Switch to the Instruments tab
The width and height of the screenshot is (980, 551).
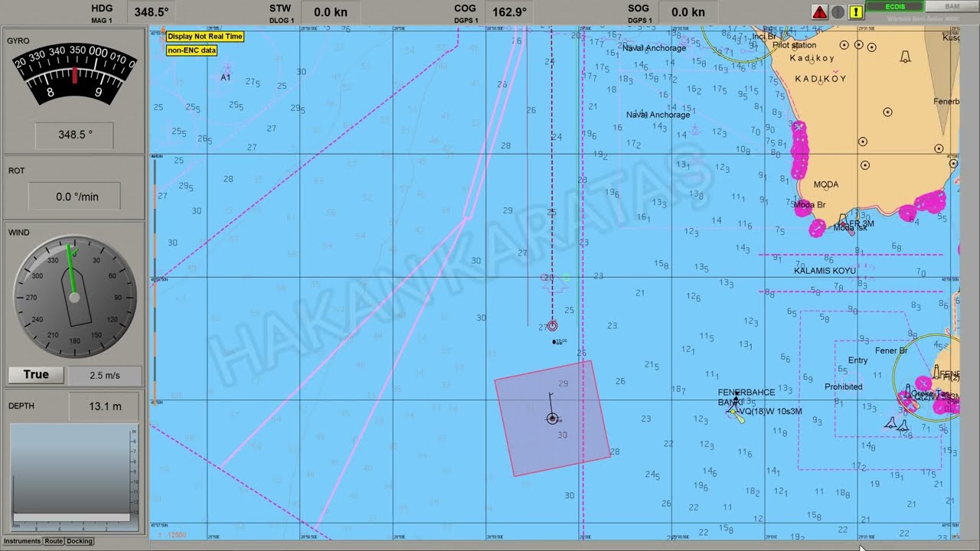pyautogui.click(x=22, y=541)
